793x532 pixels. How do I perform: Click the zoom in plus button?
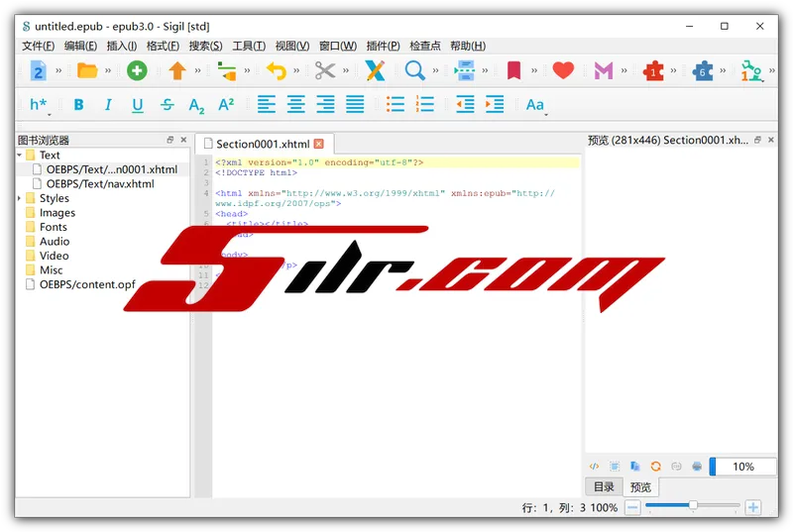(x=753, y=507)
